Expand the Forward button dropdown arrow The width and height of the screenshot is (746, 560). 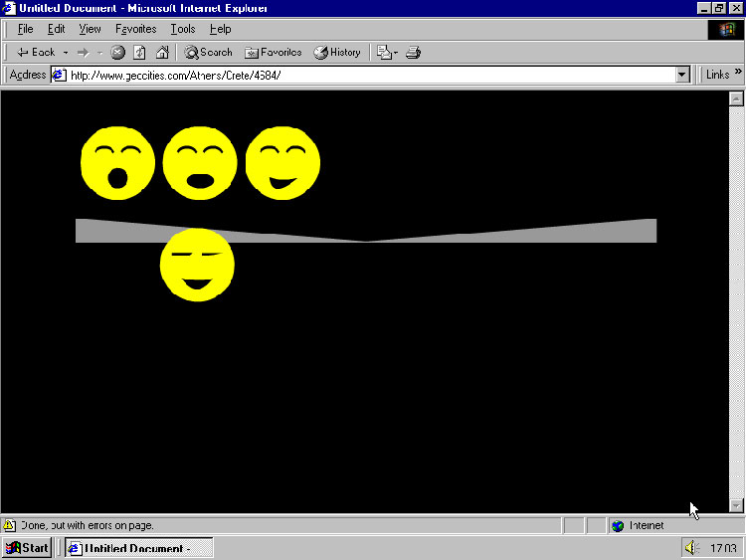tap(99, 52)
